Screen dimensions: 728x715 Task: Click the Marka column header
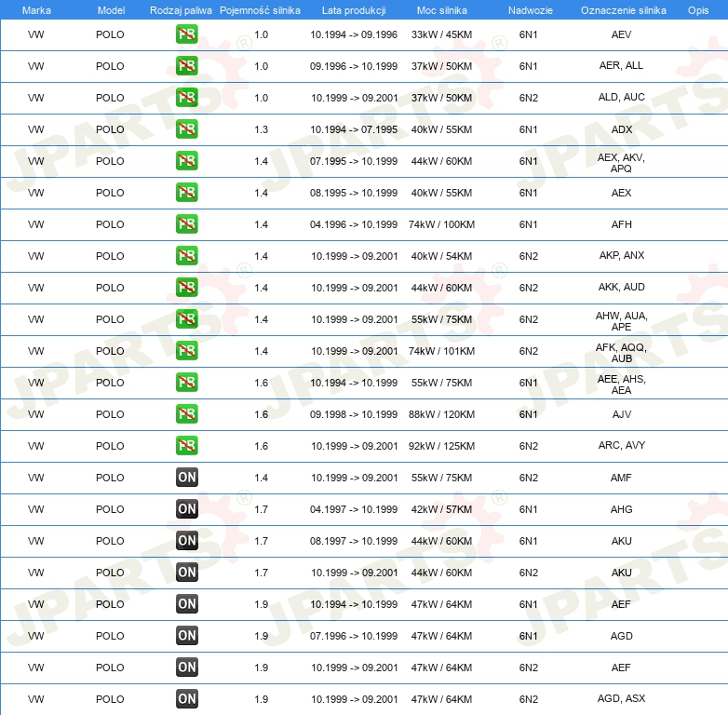[x=36, y=10]
